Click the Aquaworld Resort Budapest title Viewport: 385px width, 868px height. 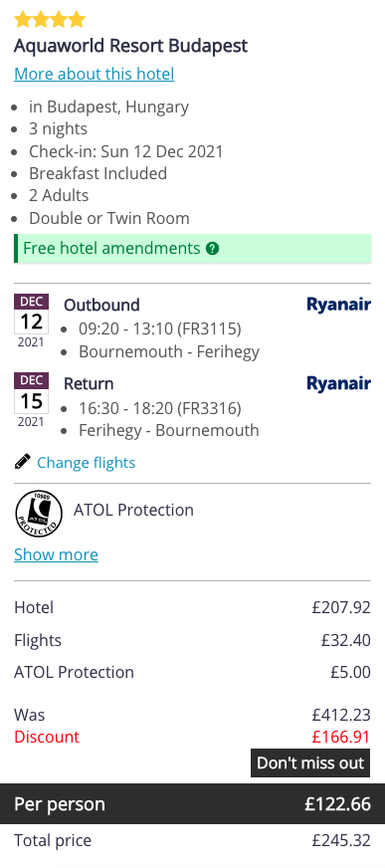(x=131, y=46)
